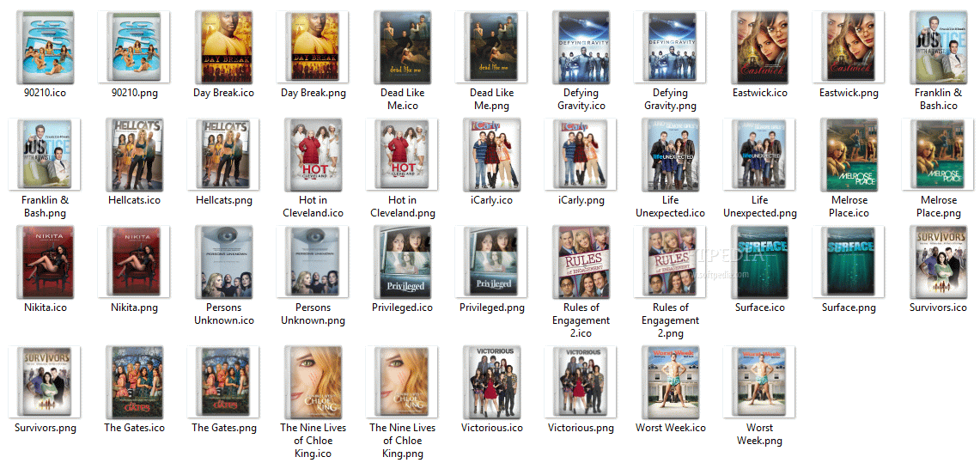This screenshot has width=980, height=469.
Task: Select the Victorious.ico icon
Action: tap(491, 382)
